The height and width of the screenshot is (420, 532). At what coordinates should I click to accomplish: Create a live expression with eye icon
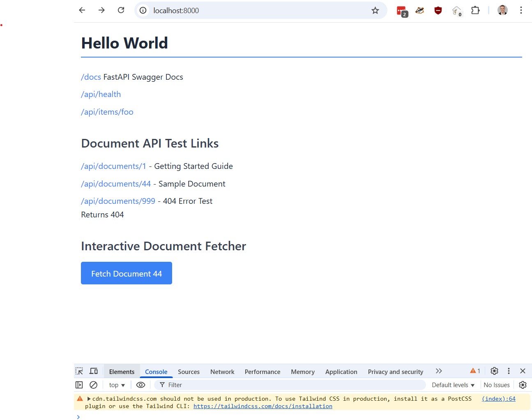[140, 385]
